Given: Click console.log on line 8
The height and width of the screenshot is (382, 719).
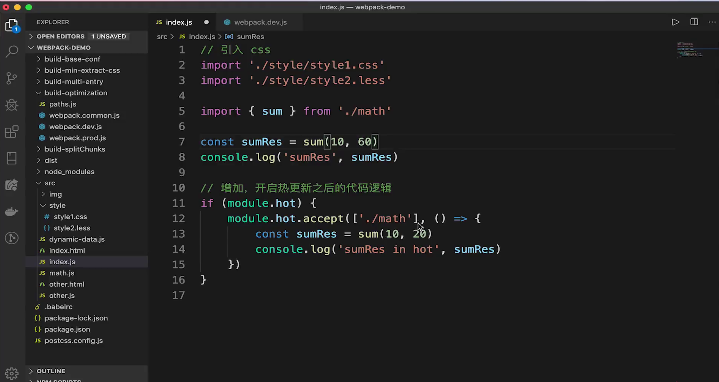Looking at the screenshot, I should point(238,157).
